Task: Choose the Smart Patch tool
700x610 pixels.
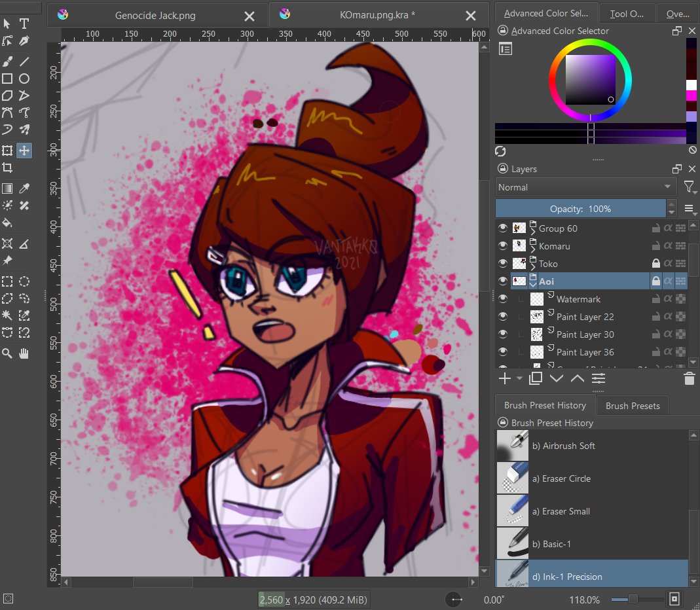Action: pyautogui.click(x=24, y=206)
